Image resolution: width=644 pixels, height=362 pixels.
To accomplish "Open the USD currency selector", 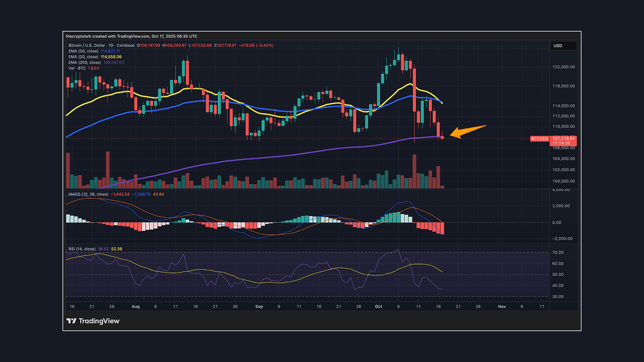I will (563, 46).
